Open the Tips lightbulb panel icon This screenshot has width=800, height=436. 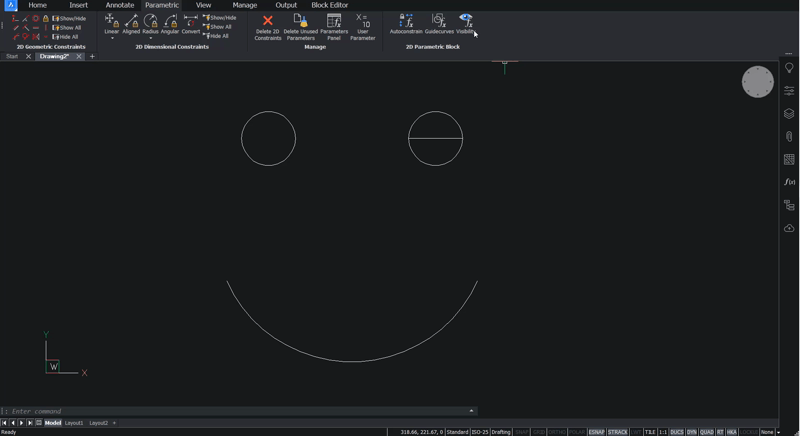click(x=789, y=68)
